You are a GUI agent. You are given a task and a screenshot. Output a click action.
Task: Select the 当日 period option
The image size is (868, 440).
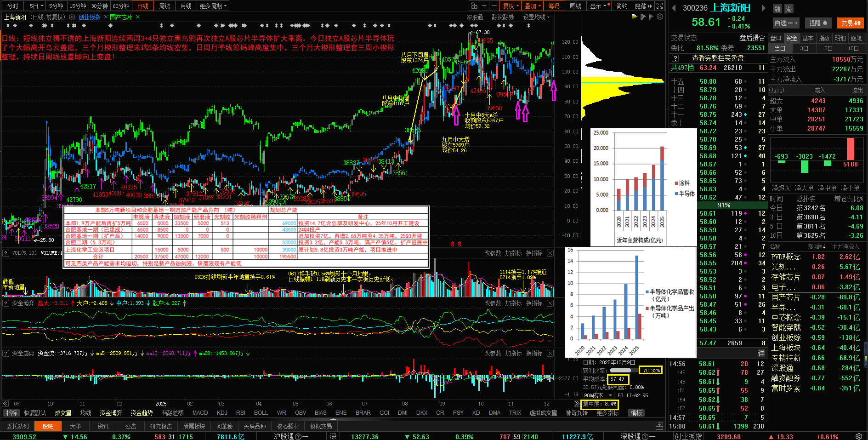click(x=780, y=48)
